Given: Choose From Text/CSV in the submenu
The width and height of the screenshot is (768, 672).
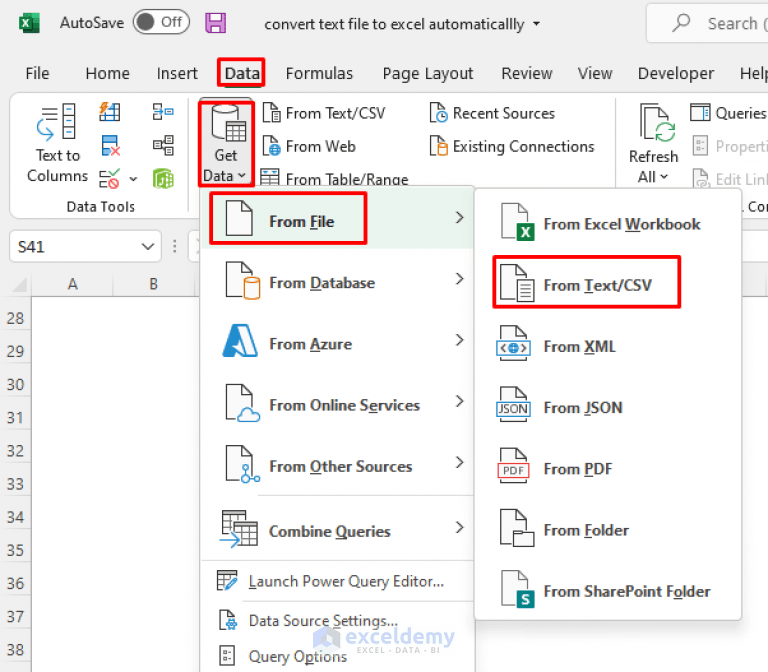Looking at the screenshot, I should coord(607,283).
